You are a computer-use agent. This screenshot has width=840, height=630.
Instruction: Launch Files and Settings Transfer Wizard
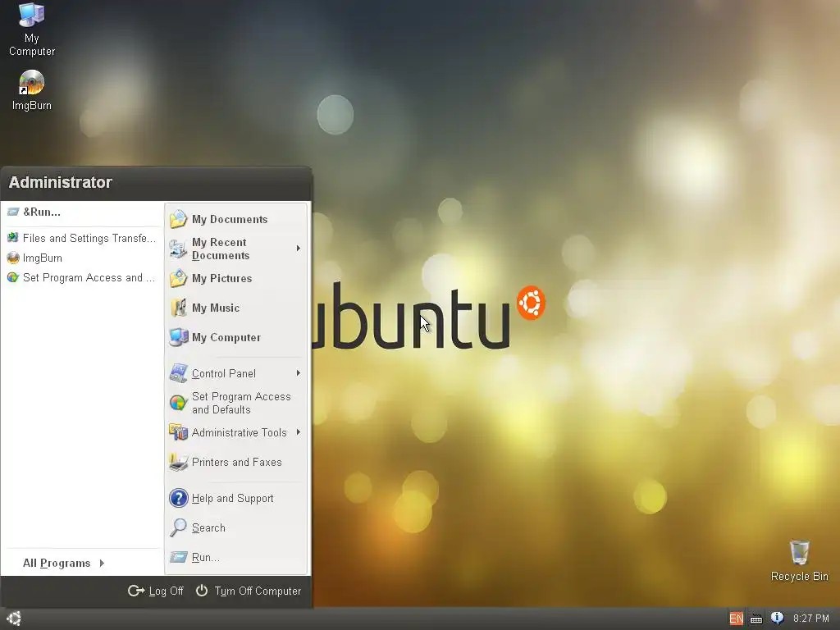(x=82, y=238)
